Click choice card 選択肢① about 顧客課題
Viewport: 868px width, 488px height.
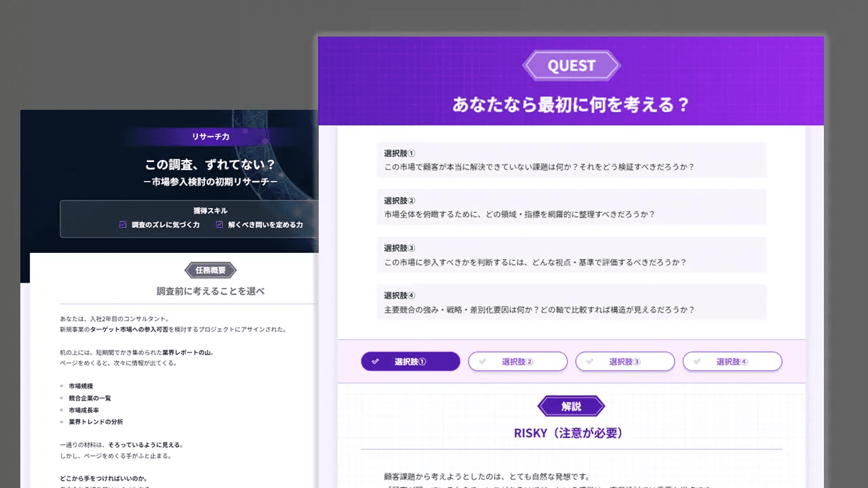click(572, 160)
